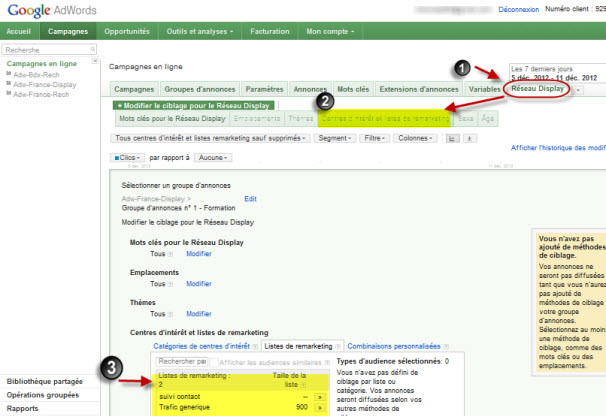Click the help icon next to Taille de la liste
The height and width of the screenshot is (416, 606).
point(303,385)
